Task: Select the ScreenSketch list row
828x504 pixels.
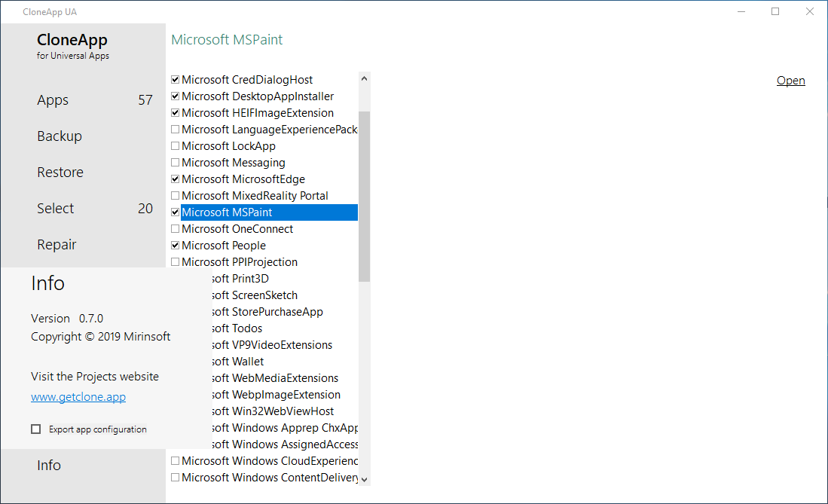Action: coord(285,295)
